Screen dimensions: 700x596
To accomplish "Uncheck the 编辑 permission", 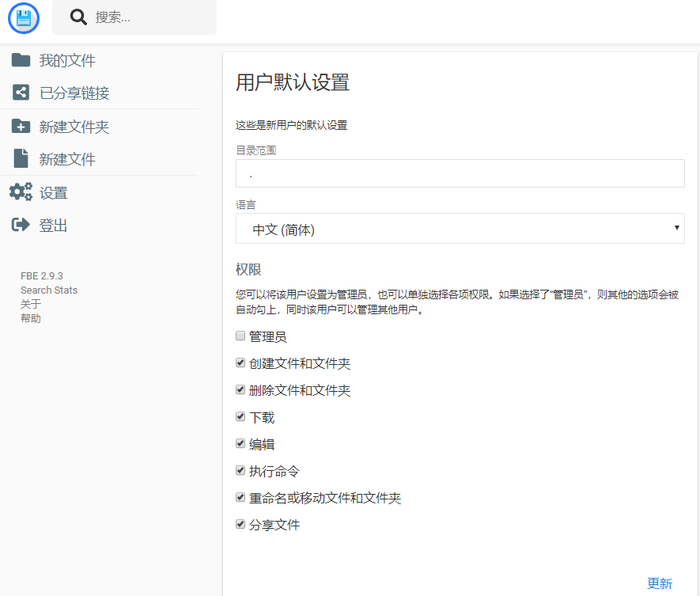I will coord(240,443).
